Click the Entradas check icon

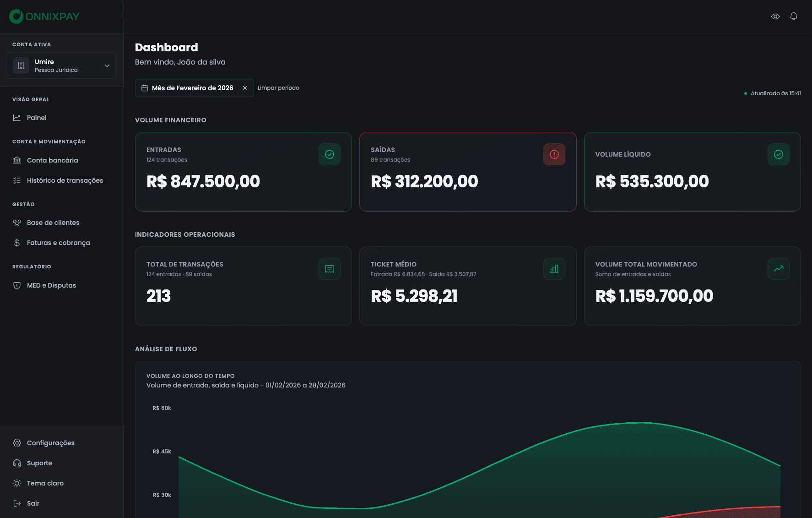pos(330,154)
